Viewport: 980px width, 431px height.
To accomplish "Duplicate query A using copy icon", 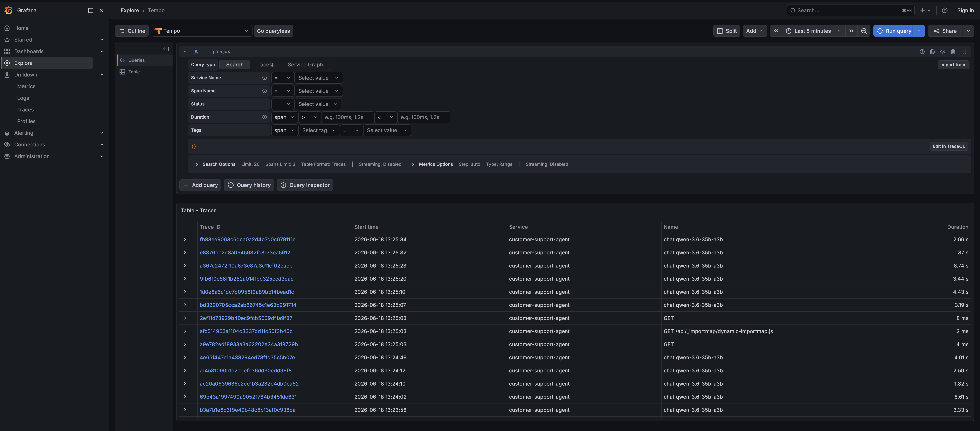I will pyautogui.click(x=932, y=52).
